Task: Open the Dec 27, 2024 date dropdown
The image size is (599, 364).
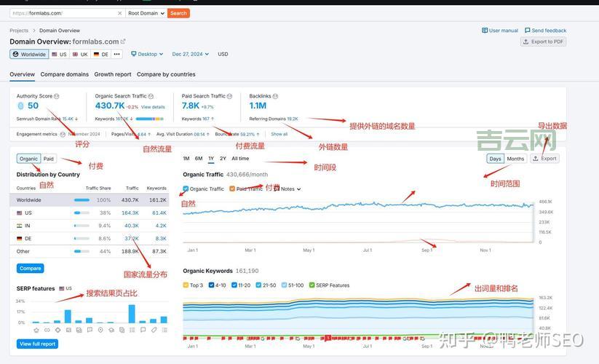Action: coord(190,55)
